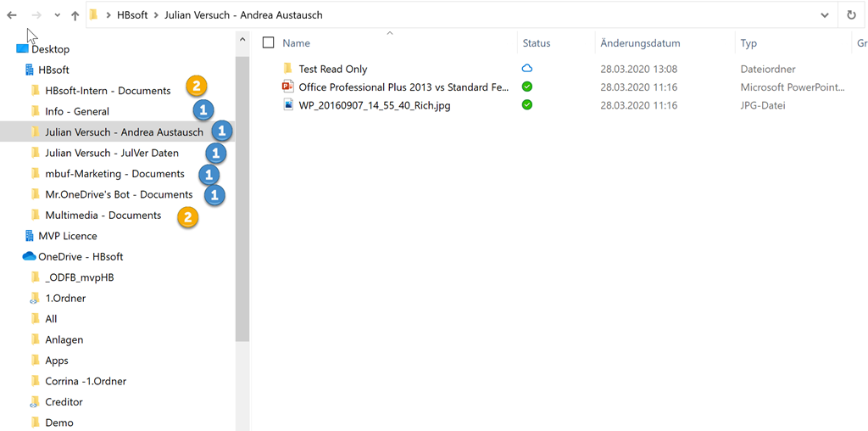
Task: Sort by the Typ column header
Action: [748, 43]
